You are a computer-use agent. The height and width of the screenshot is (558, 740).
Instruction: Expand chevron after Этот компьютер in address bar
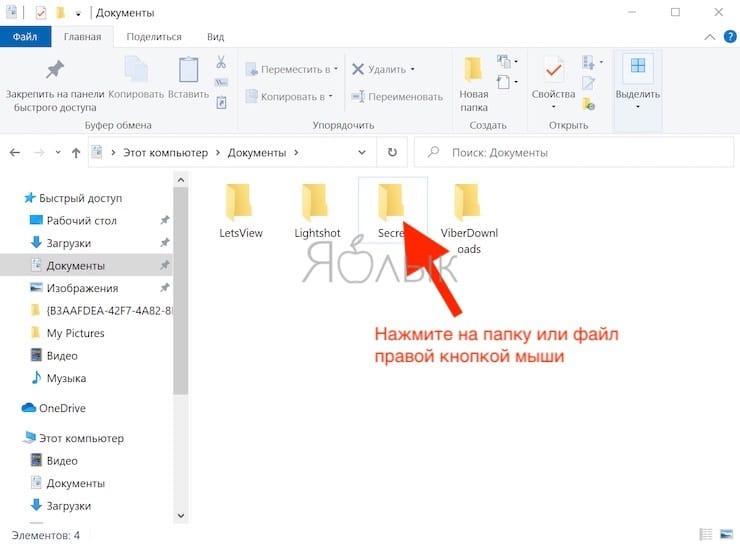tap(218, 152)
